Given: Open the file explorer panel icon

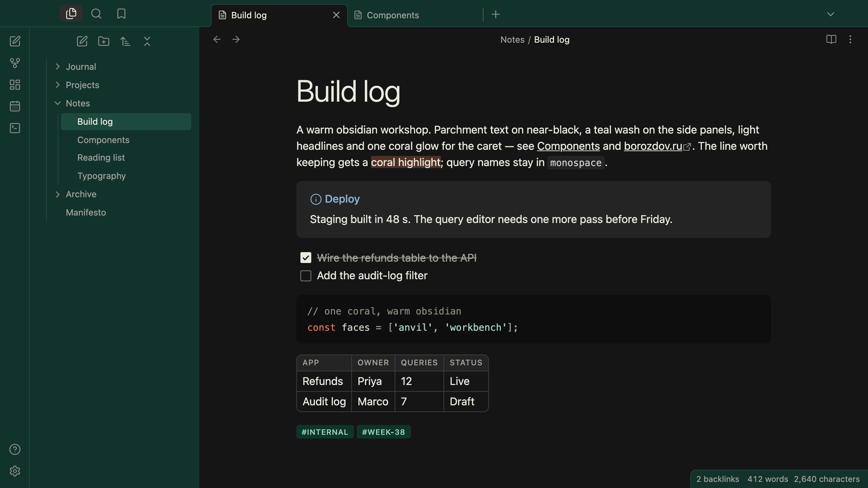Looking at the screenshot, I should 71,14.
